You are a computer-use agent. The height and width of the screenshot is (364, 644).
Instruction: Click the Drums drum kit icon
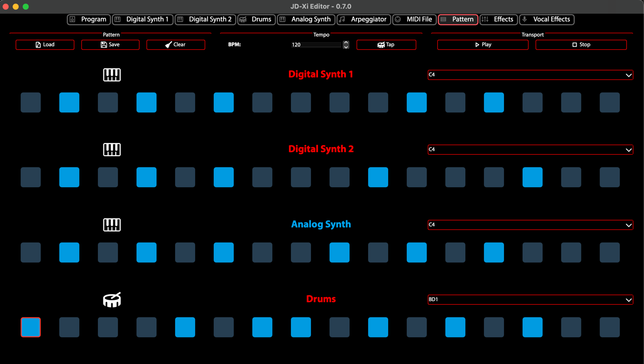tap(112, 300)
